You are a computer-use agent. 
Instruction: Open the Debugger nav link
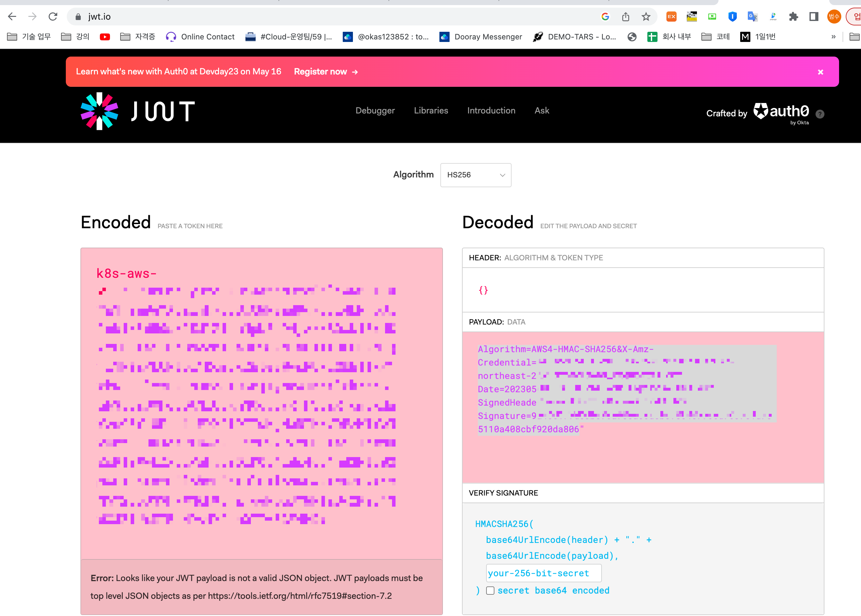click(375, 110)
